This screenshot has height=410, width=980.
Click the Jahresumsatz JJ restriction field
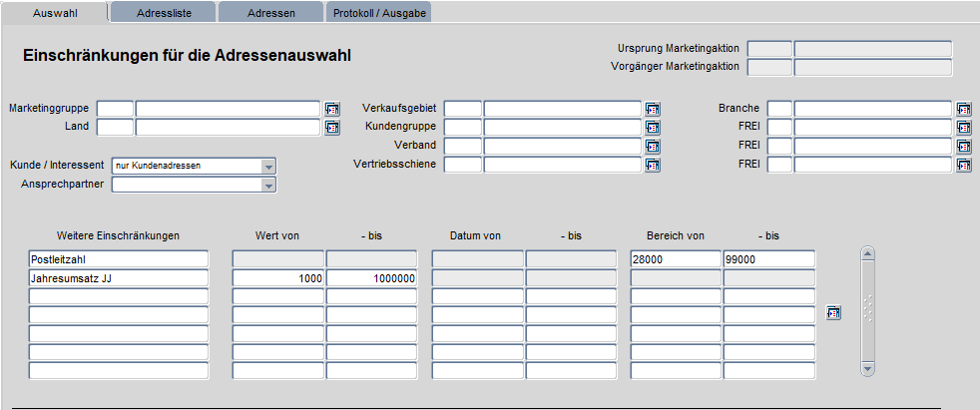(x=119, y=278)
